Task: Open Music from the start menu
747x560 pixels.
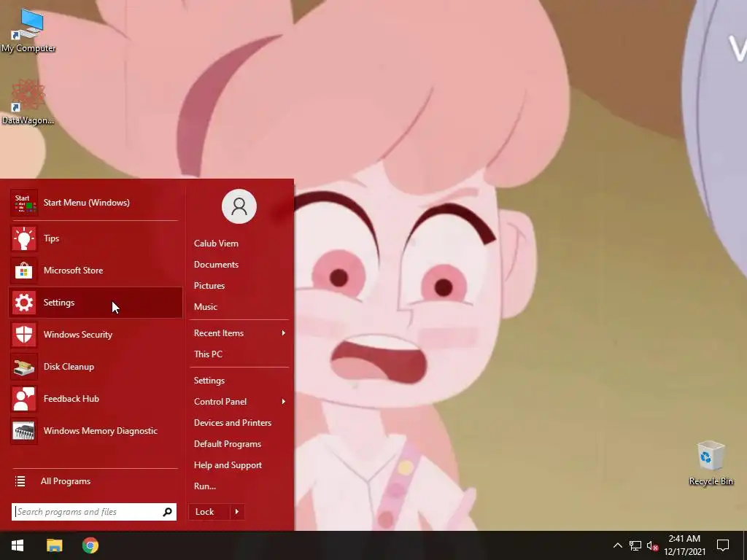Action: point(205,307)
